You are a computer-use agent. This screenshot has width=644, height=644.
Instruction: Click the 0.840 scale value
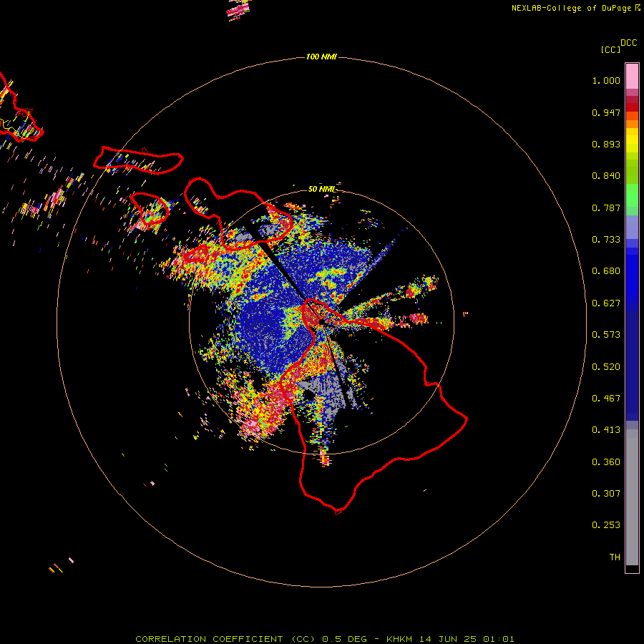click(x=606, y=176)
